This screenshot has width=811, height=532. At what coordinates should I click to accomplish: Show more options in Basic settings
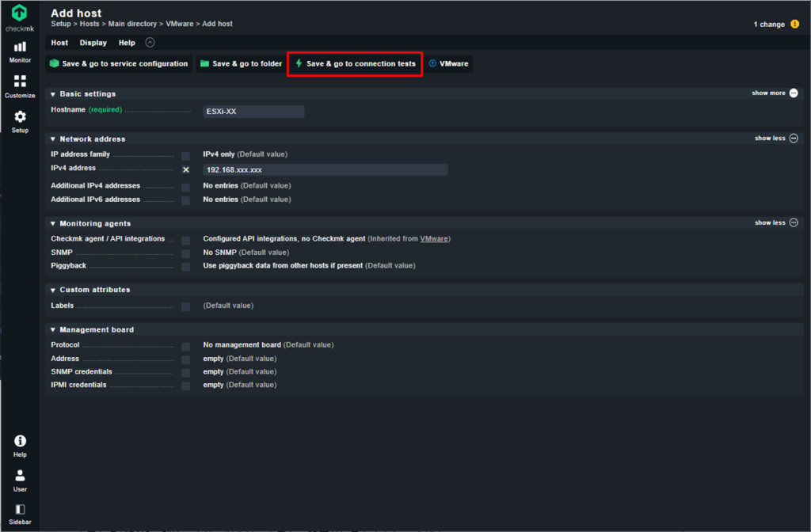click(x=775, y=93)
